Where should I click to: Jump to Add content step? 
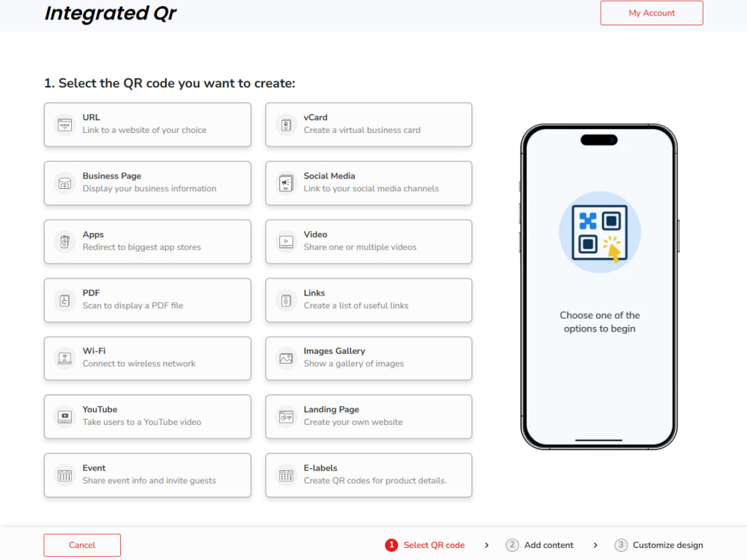coord(549,545)
